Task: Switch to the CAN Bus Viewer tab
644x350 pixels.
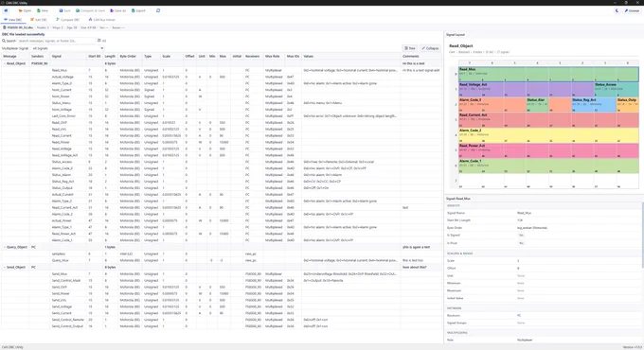Action: click(x=102, y=20)
